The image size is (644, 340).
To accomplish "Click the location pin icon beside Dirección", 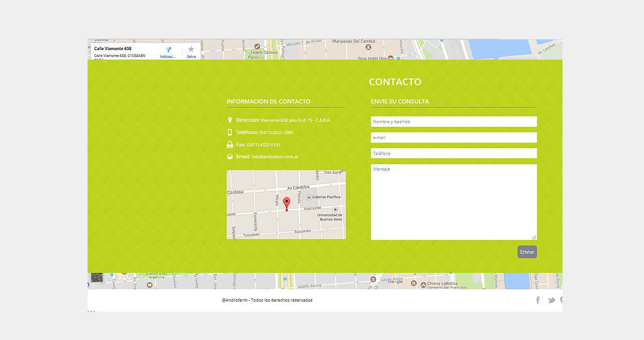I will 230,120.
